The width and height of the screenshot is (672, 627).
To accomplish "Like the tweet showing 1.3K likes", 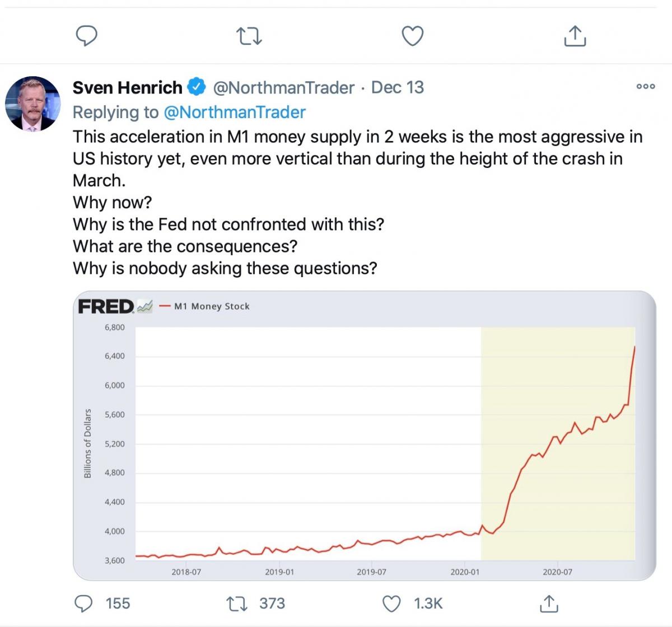I will click(x=391, y=603).
